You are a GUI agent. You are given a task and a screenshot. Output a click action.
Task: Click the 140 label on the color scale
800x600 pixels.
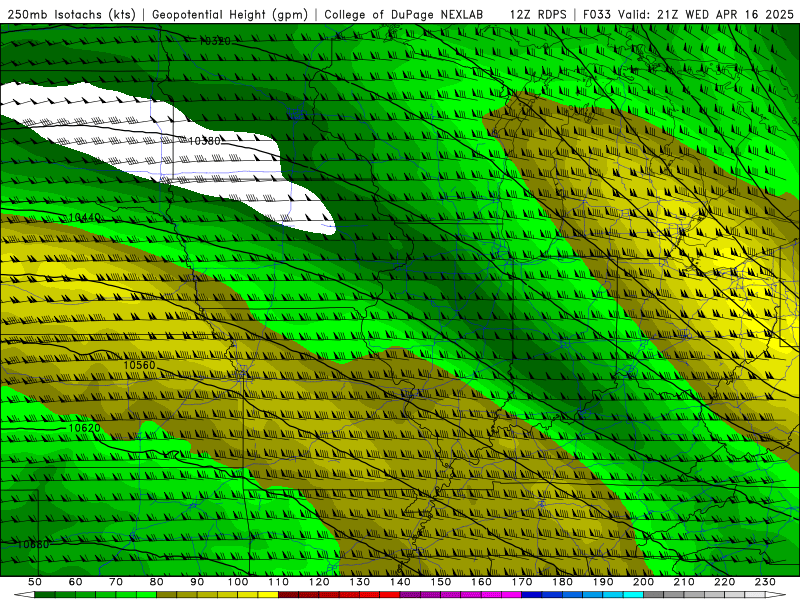coord(400,582)
